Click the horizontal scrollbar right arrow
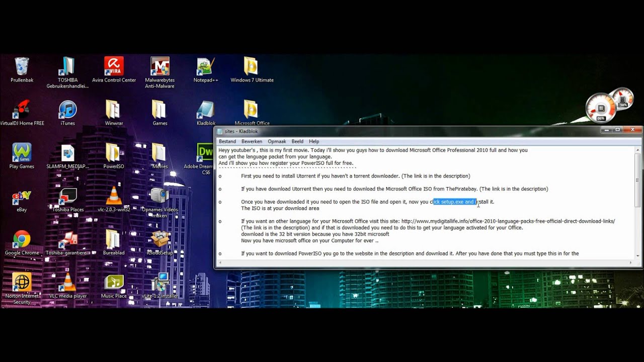 coord(631,263)
